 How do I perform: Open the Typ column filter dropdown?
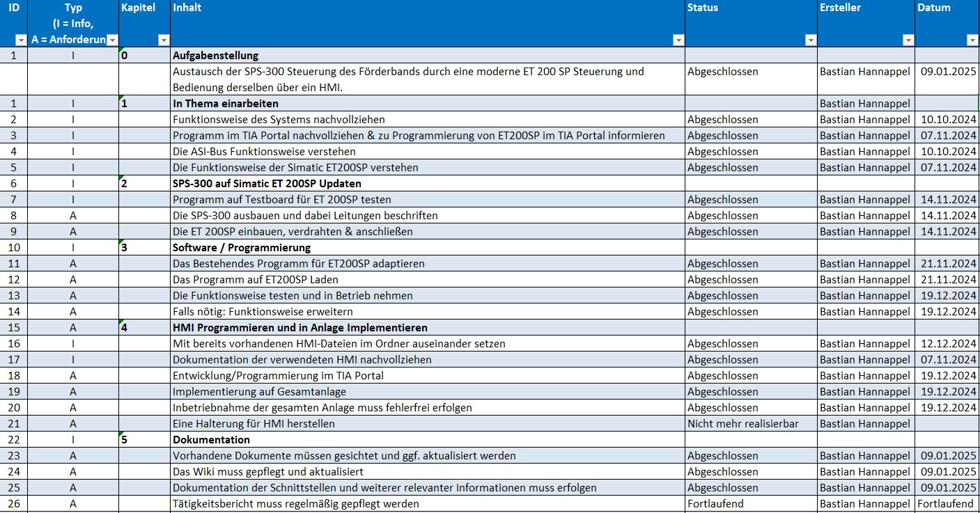[111, 40]
